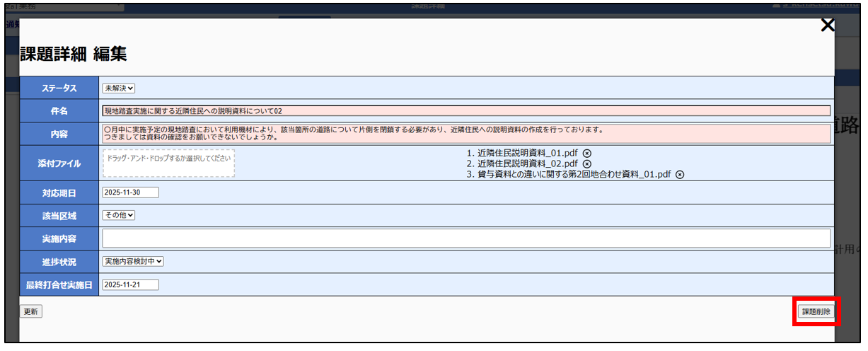Select the 対応期日 date field
This screenshot has width=868, height=351.
pyautogui.click(x=131, y=192)
